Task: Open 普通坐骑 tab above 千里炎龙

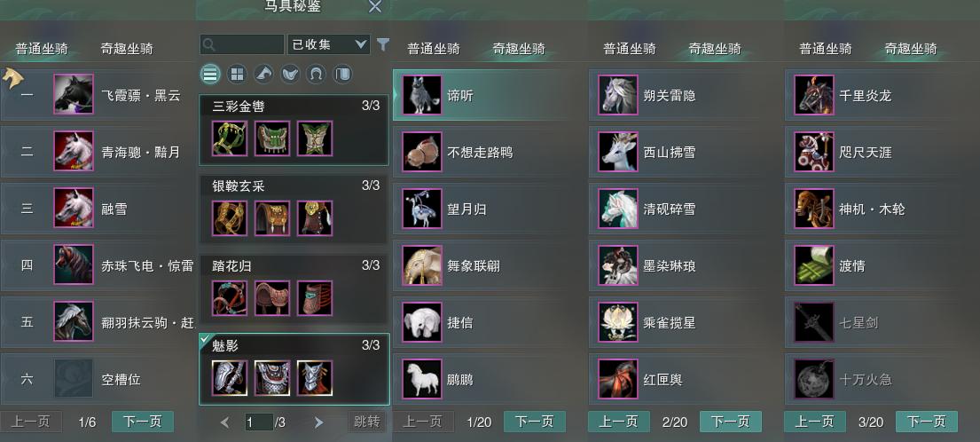Action: 826,49
